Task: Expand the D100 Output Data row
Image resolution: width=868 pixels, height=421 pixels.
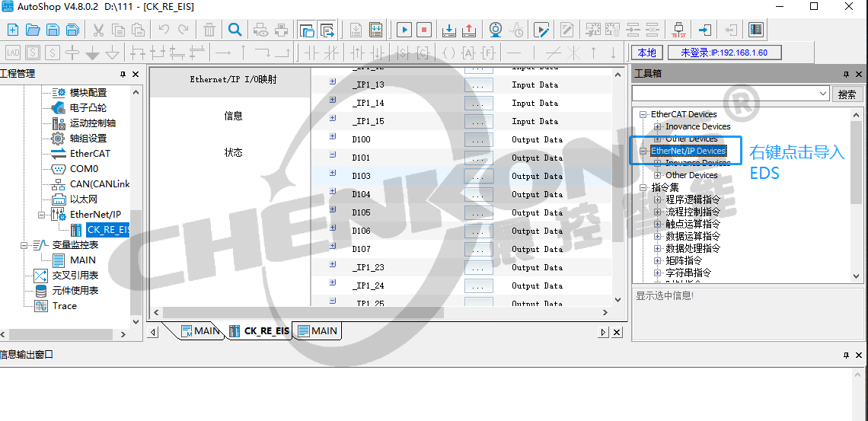Action: tap(333, 136)
